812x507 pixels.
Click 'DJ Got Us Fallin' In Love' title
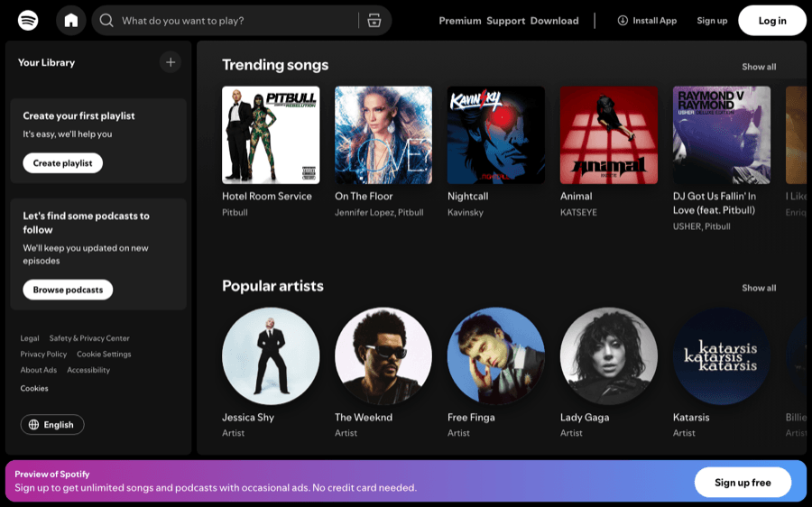tap(715, 203)
